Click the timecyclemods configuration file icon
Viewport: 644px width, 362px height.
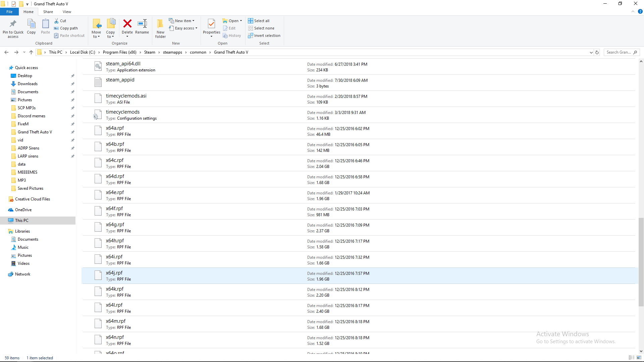[x=97, y=115]
